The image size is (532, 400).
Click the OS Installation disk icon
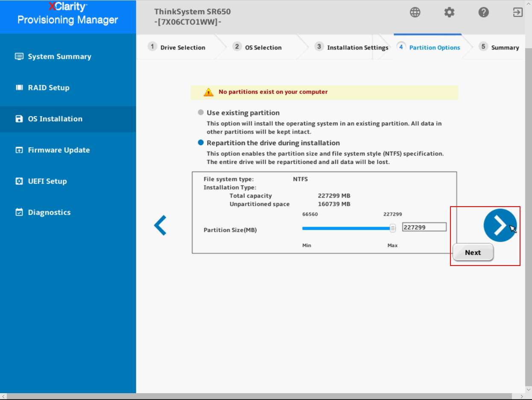(19, 119)
